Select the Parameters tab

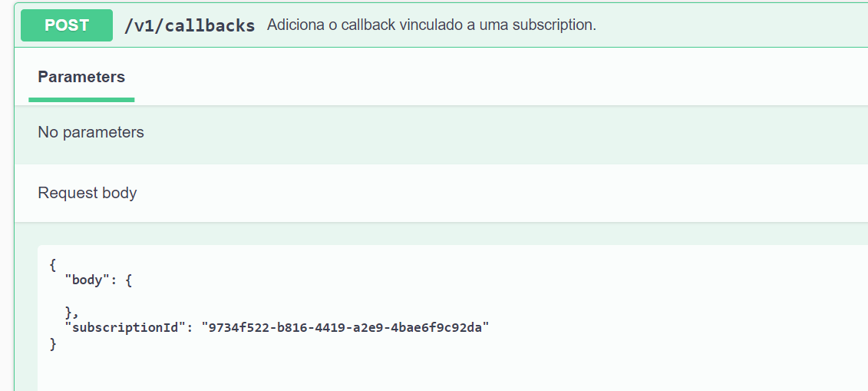click(81, 77)
